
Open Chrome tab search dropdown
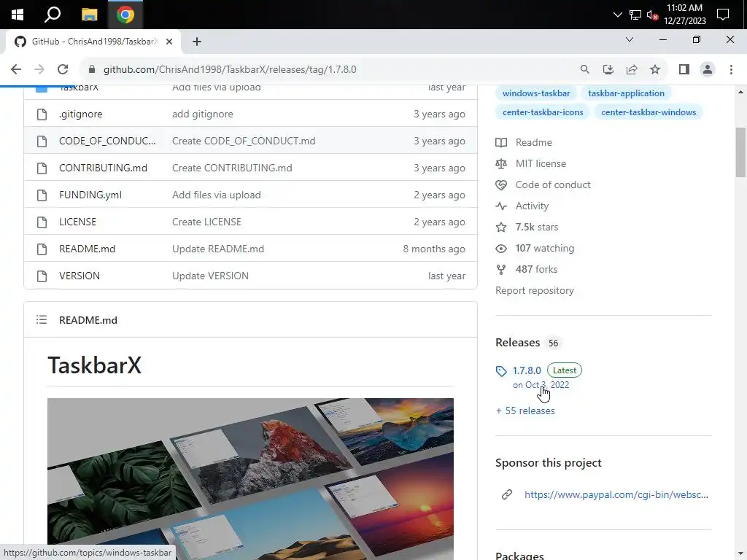point(630,39)
